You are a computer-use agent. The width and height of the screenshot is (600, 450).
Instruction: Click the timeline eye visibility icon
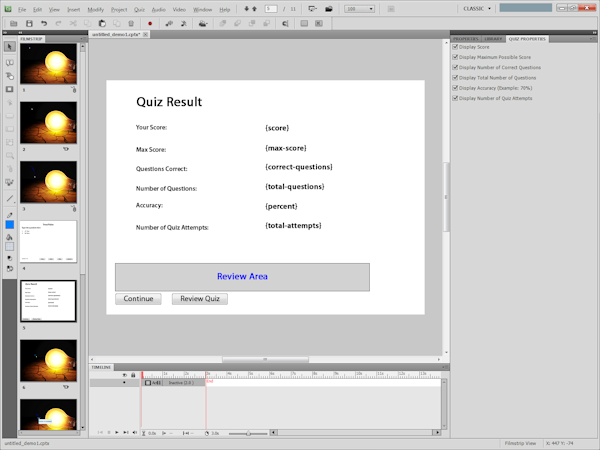123,375
